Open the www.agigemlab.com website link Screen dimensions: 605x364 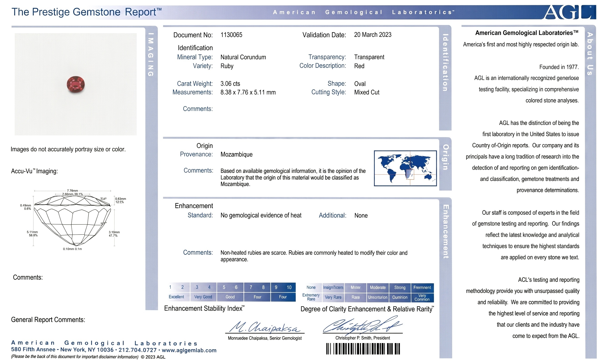(x=189, y=350)
